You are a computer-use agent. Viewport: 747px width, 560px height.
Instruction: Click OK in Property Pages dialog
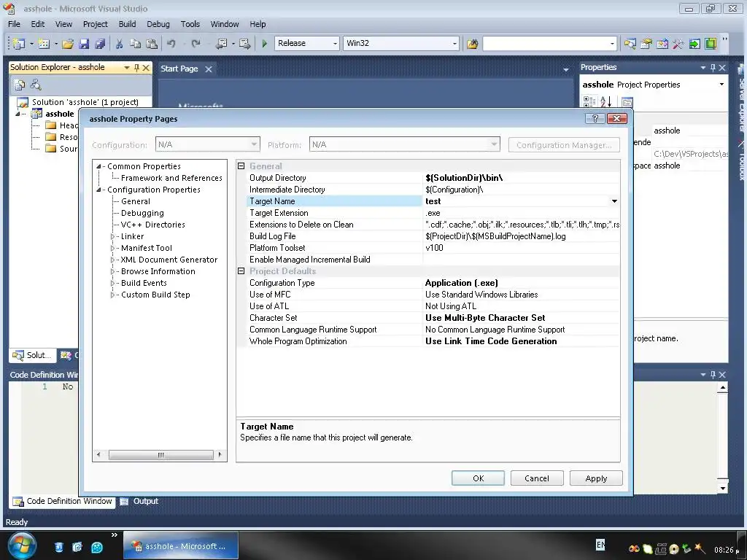(x=478, y=478)
